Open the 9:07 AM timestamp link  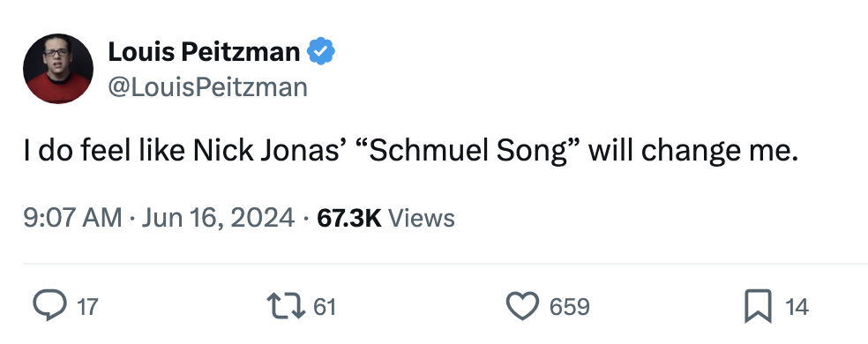click(x=72, y=218)
